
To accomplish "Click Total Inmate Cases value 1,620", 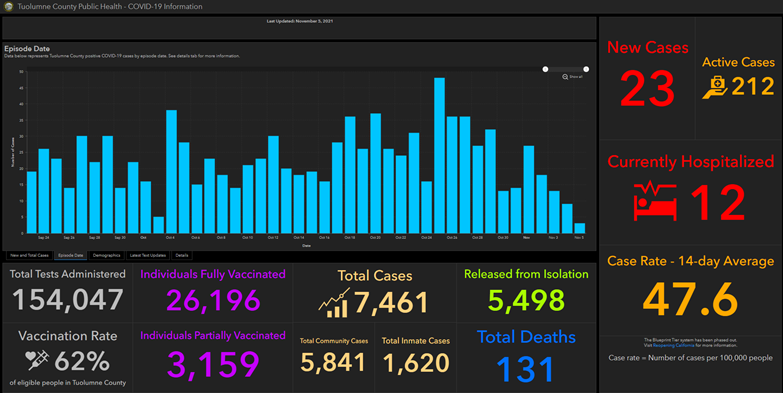I will pyautogui.click(x=416, y=363).
